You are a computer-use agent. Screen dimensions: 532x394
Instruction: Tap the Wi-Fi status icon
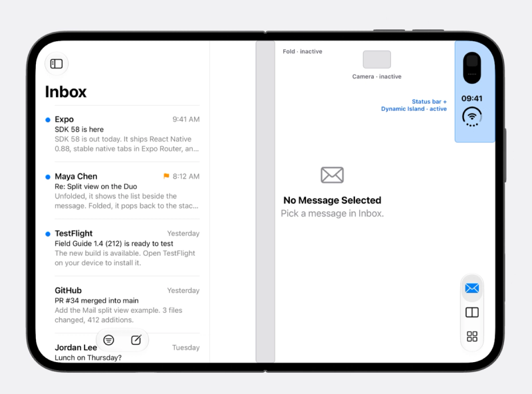coord(472,117)
